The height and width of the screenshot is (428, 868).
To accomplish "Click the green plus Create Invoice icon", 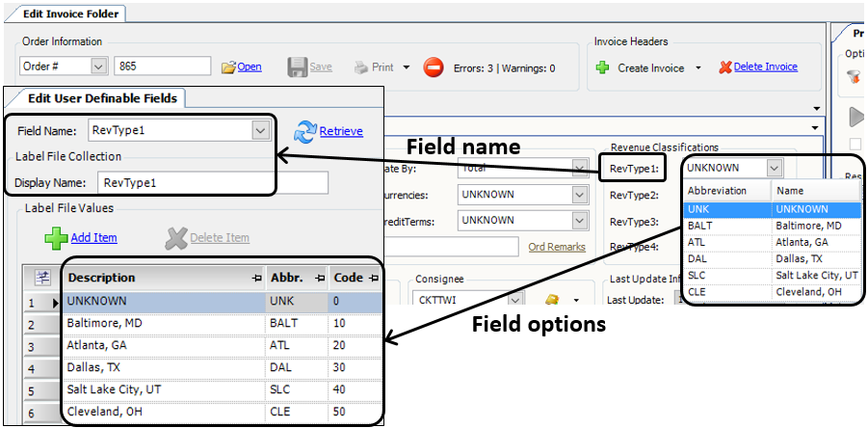I will click(602, 67).
